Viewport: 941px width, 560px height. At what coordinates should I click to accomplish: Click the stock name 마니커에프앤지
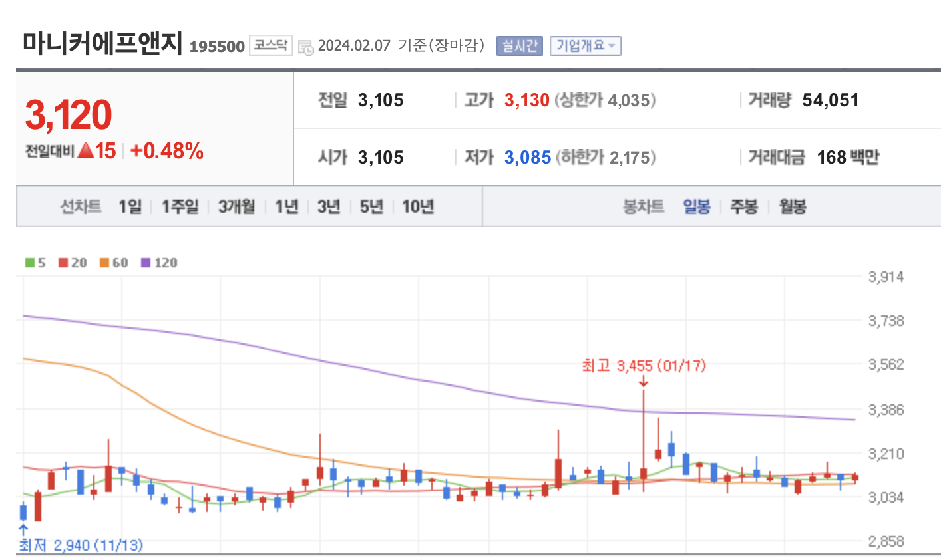click(x=102, y=43)
